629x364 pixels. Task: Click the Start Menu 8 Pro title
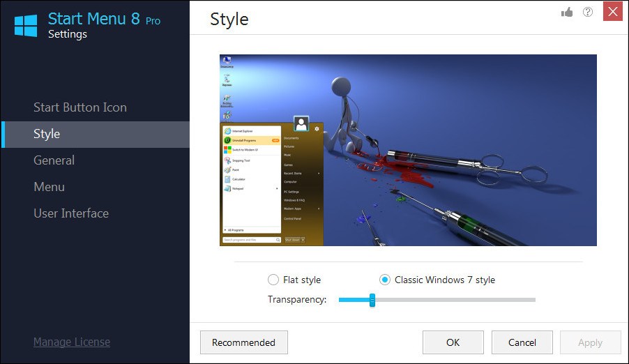104,19
